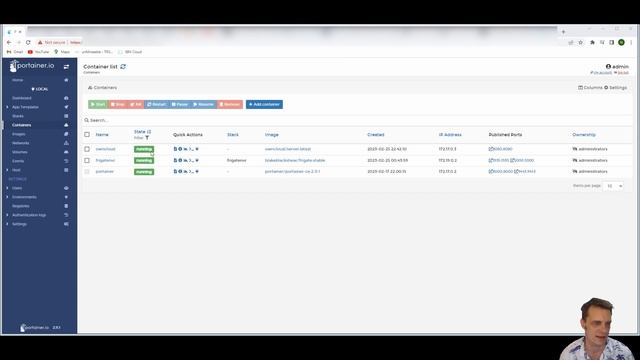Image resolution: width=640 pixels, height=360 pixels.
Task: Open inspect quick action for the frigate container
Action: pos(180,160)
